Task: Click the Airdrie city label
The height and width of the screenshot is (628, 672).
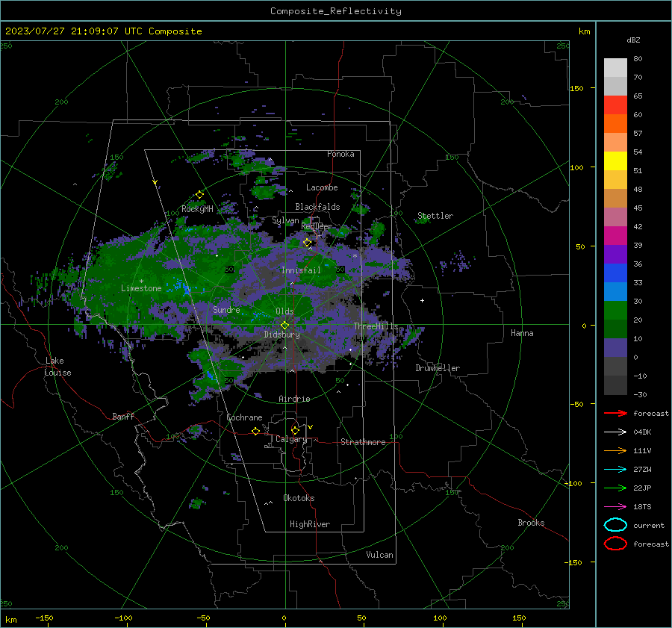Action: (294, 399)
